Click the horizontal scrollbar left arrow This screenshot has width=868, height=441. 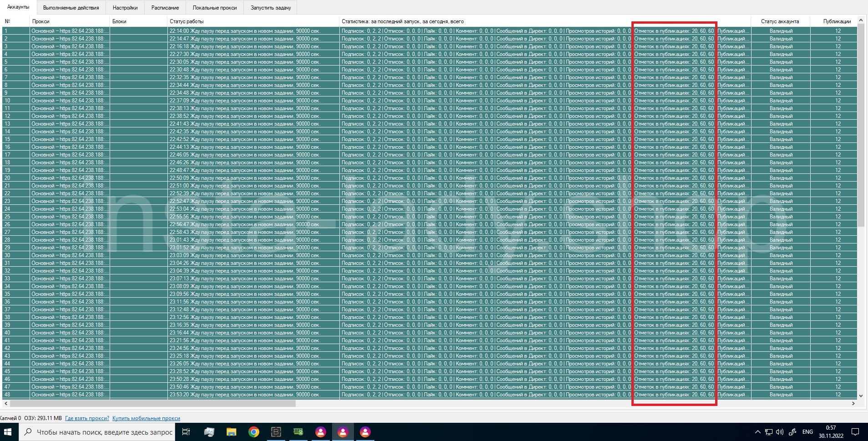pos(6,403)
